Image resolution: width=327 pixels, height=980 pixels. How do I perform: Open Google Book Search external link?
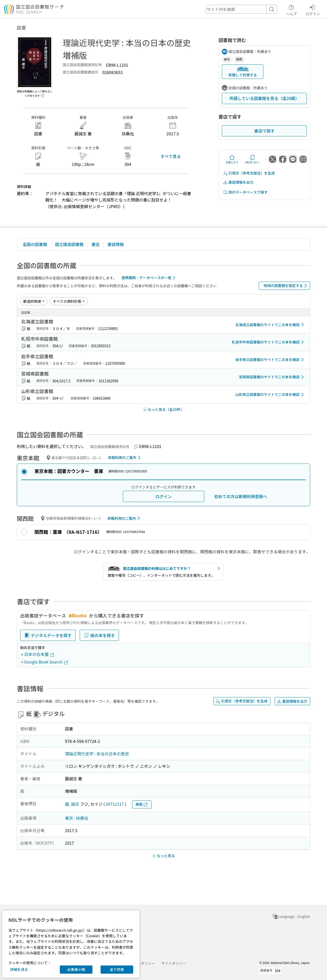(x=46, y=662)
